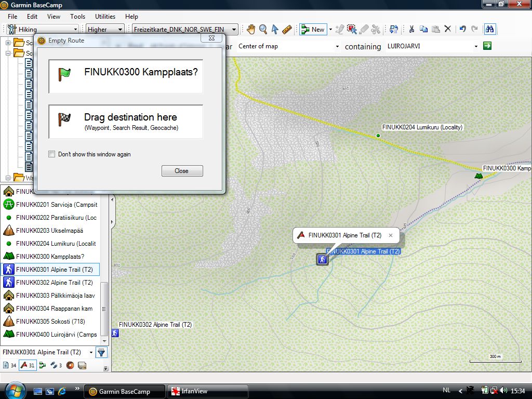The height and width of the screenshot is (399, 532).
Task: Open the Center of map dropdown
Action: (x=288, y=46)
